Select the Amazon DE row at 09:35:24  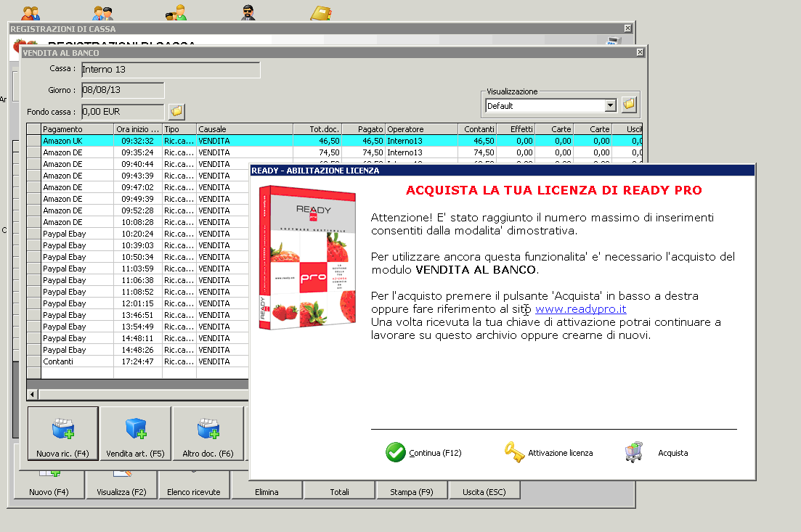[x=335, y=152]
